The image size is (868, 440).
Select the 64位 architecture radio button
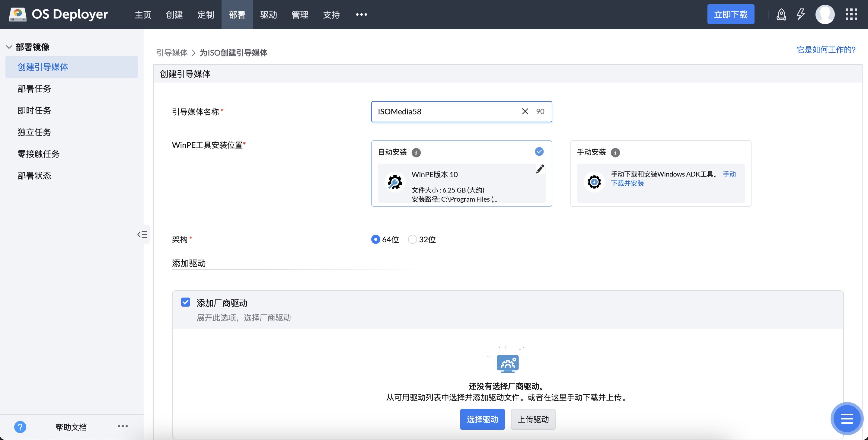point(375,239)
